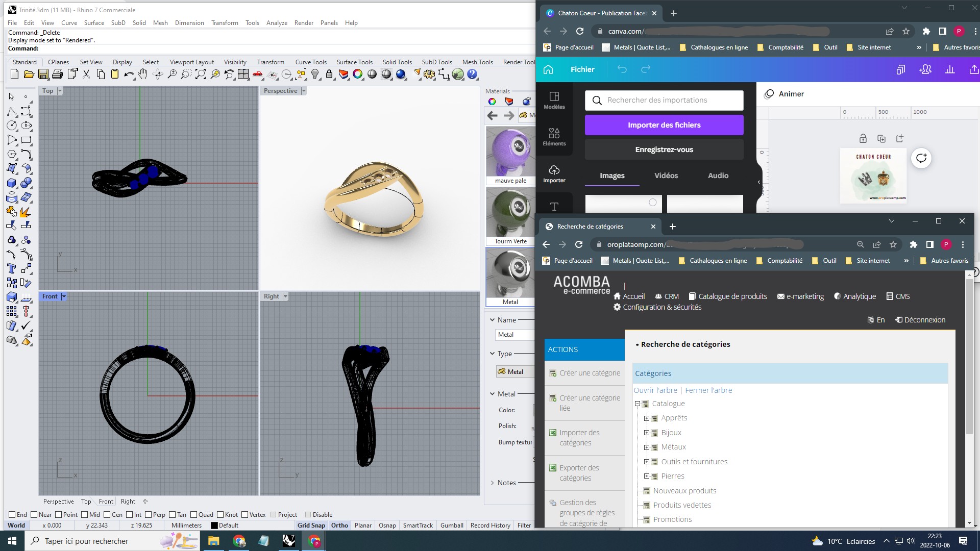Expand the Métaux category tree node
The image size is (980, 551).
click(x=646, y=447)
